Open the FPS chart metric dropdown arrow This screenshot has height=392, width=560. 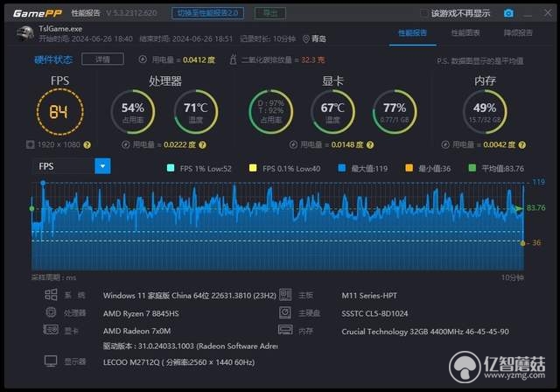(x=102, y=166)
